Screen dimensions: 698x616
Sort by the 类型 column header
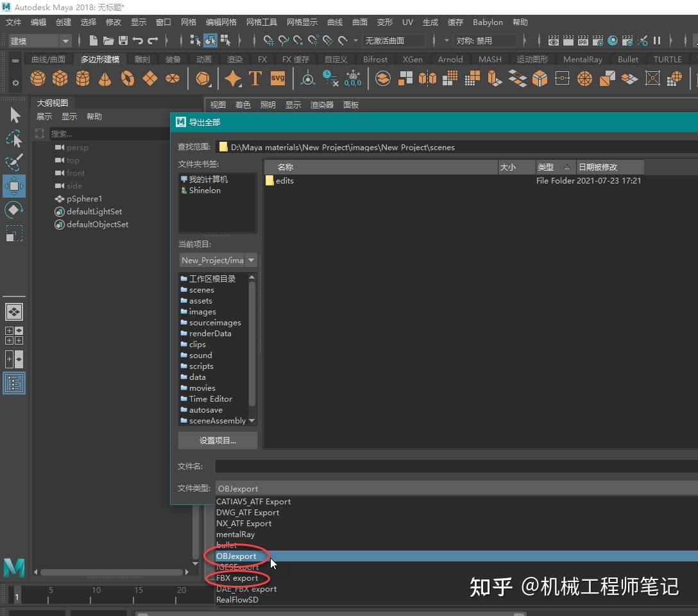coord(555,167)
